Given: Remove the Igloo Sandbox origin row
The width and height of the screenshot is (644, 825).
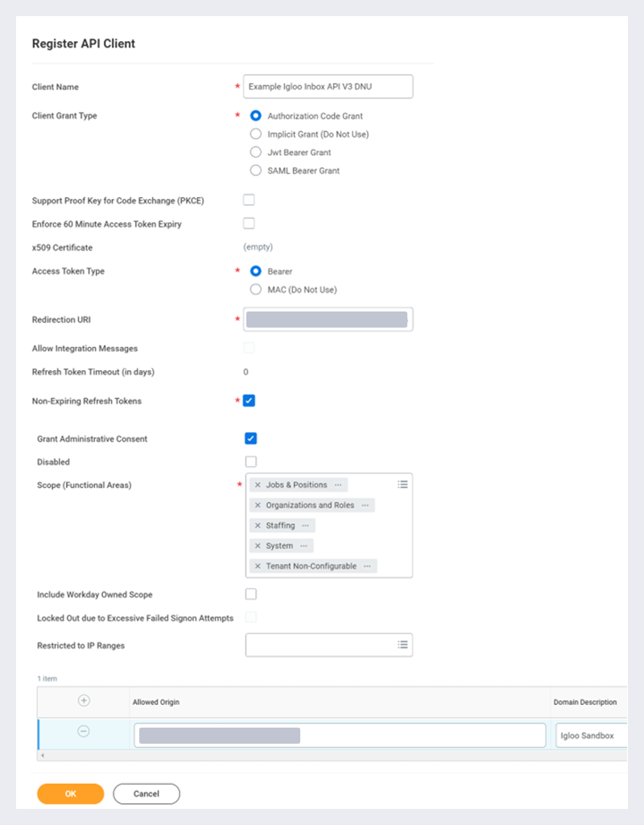Looking at the screenshot, I should [84, 732].
